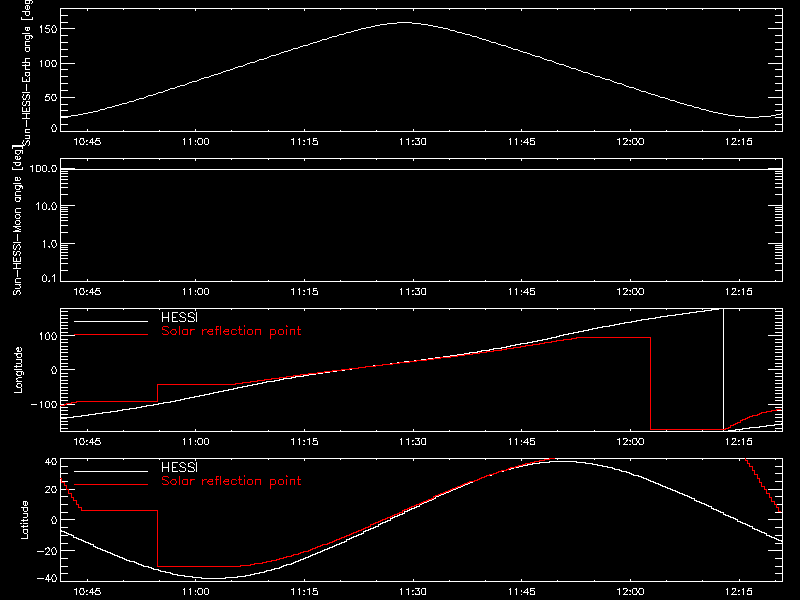Click 10.0 tick on Moon angle axis
The height and width of the screenshot is (600, 800).
coord(46,206)
